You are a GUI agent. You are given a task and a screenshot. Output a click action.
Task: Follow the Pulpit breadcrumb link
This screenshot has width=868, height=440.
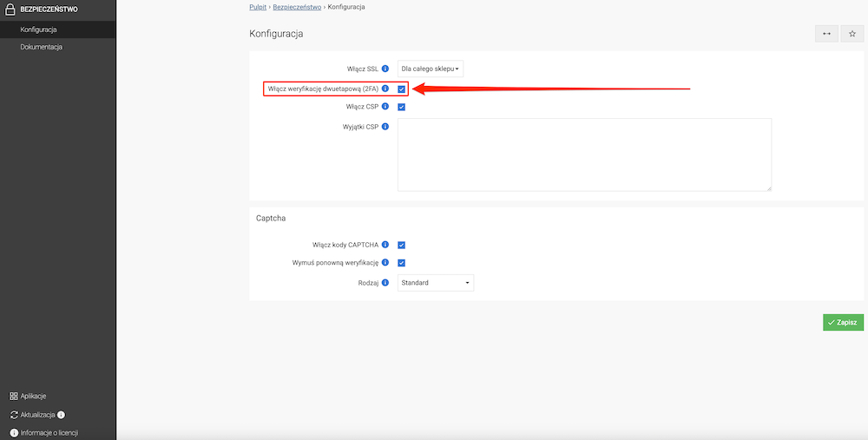(258, 7)
